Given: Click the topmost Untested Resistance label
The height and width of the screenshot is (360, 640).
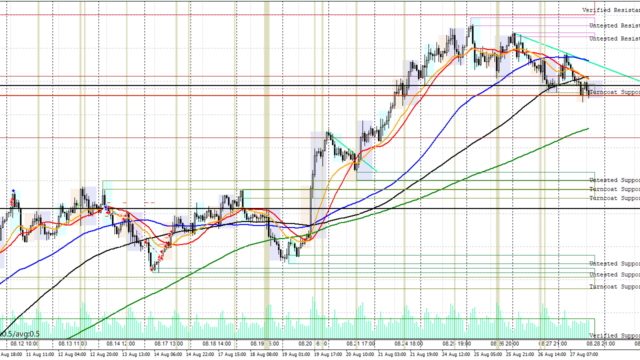Looking at the screenshot, I should tap(614, 25).
